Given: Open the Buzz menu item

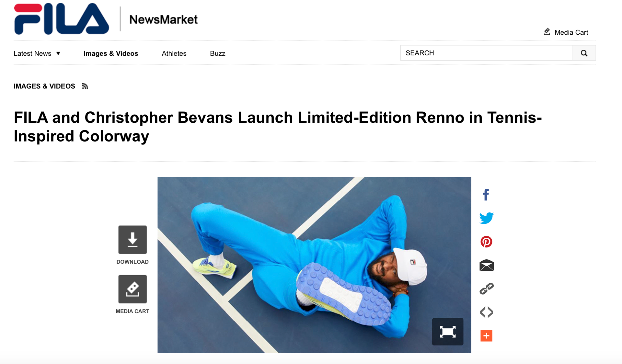Looking at the screenshot, I should (x=217, y=53).
